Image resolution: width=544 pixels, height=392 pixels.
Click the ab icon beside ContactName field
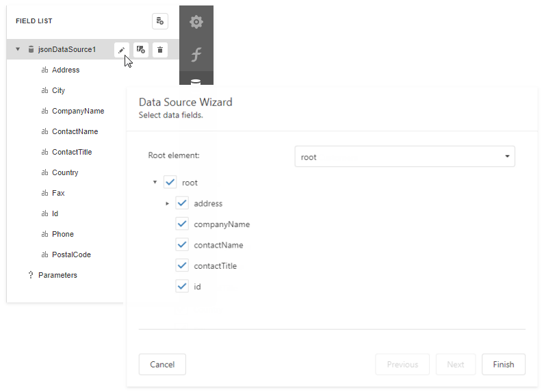[x=44, y=131]
